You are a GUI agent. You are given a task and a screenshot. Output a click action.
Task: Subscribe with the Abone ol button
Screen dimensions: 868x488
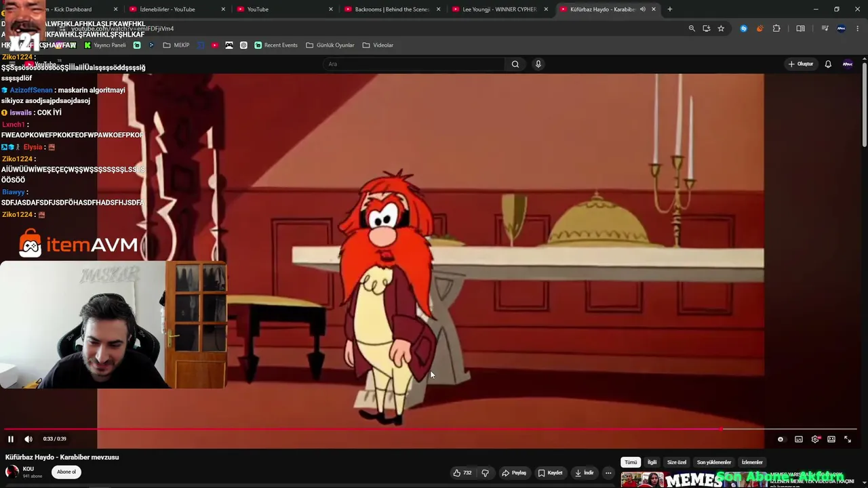[66, 472]
